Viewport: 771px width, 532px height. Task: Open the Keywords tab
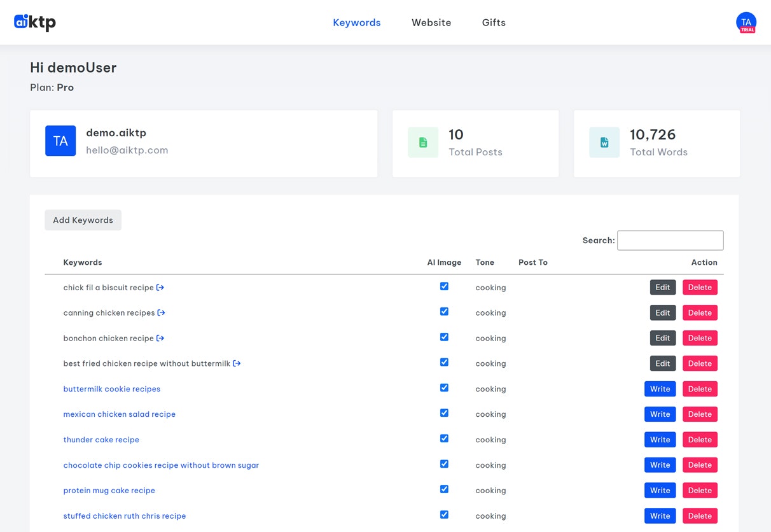(357, 23)
